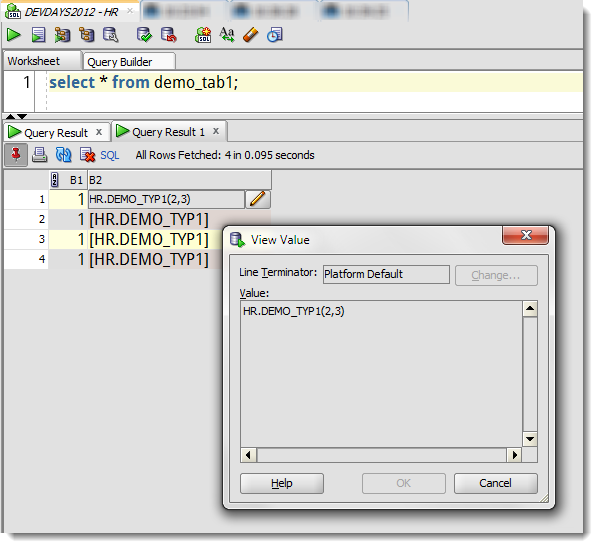Click the Value scrollbar up arrow
The image size is (598, 548).
pyautogui.click(x=530, y=309)
